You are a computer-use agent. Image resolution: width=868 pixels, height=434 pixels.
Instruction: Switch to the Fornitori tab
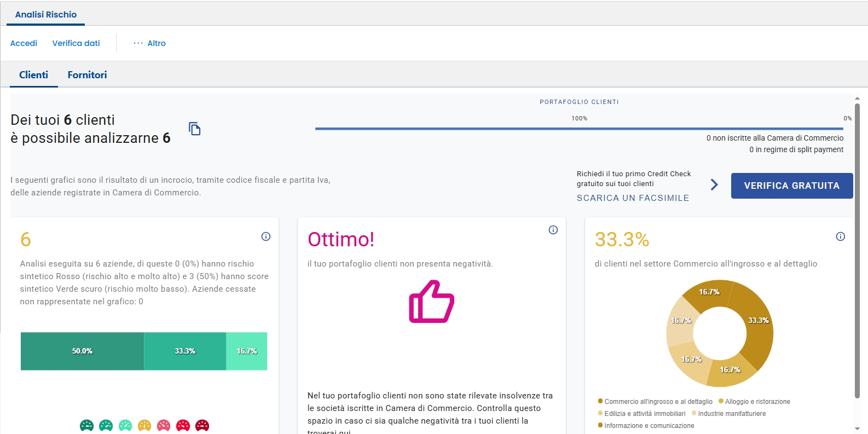tap(87, 75)
